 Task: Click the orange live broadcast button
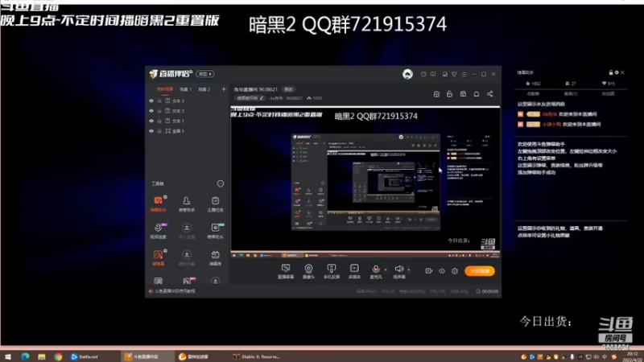(479, 271)
